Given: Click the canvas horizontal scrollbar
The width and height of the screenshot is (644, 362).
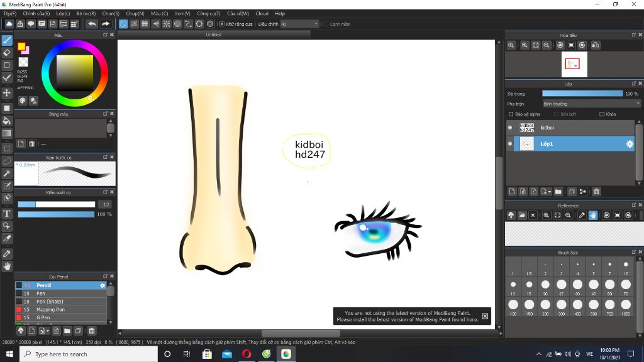Looking at the screenshot, I should click(x=301, y=333).
